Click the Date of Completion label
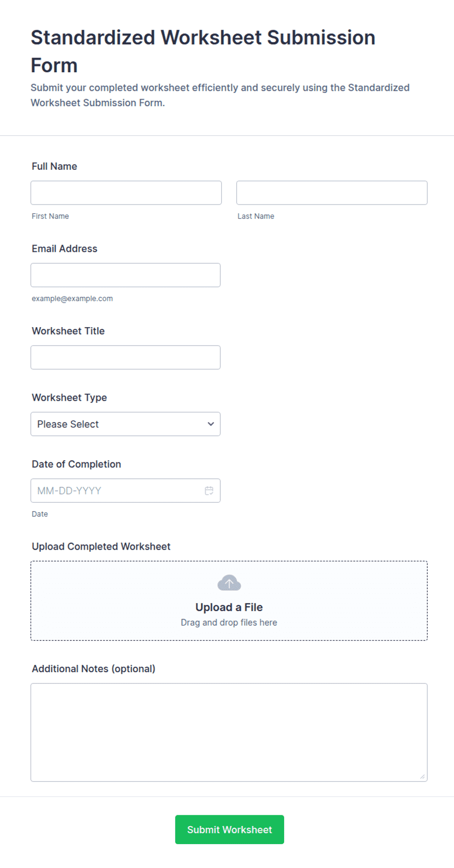 pyautogui.click(x=76, y=464)
